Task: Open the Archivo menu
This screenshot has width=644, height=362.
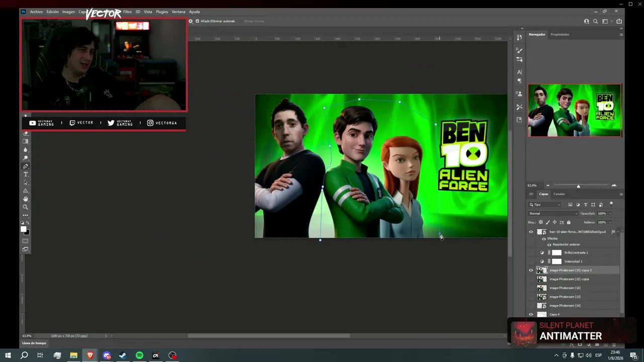Action: [36, 12]
